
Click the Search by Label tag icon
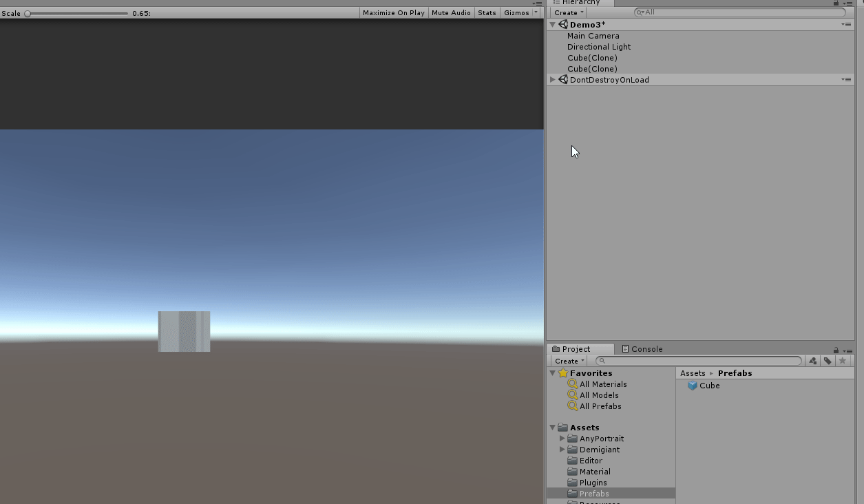[x=828, y=361]
